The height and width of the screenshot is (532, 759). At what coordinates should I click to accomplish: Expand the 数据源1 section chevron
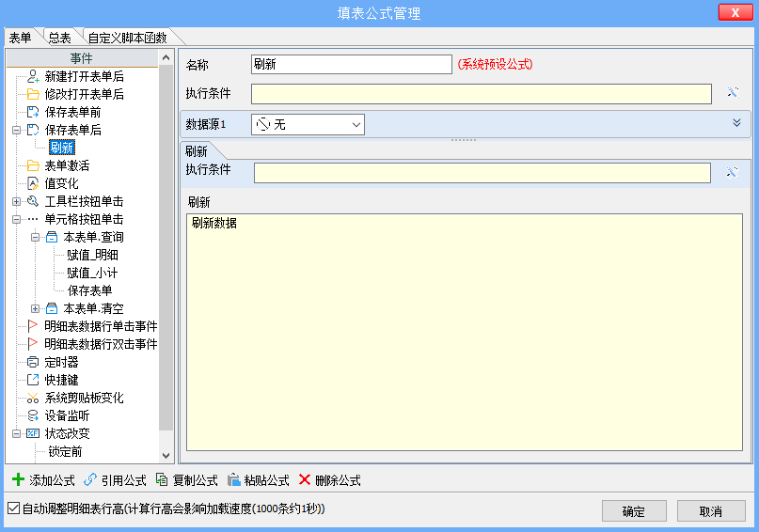point(736,123)
